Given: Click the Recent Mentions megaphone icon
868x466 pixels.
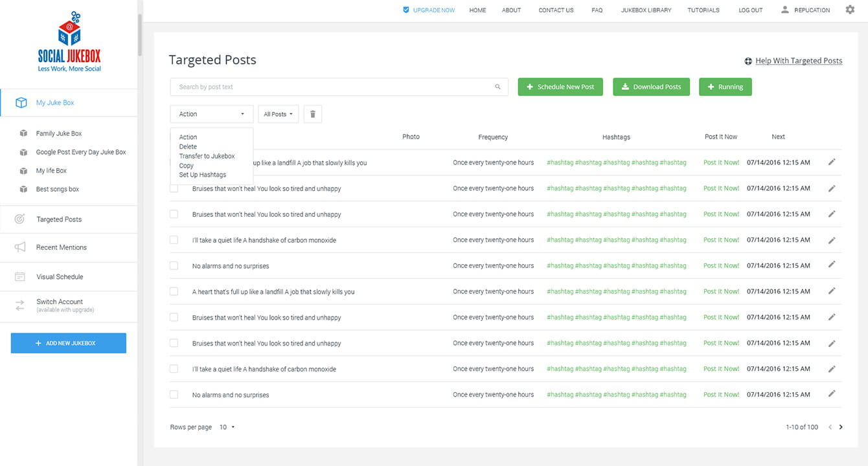Looking at the screenshot, I should tap(20, 247).
